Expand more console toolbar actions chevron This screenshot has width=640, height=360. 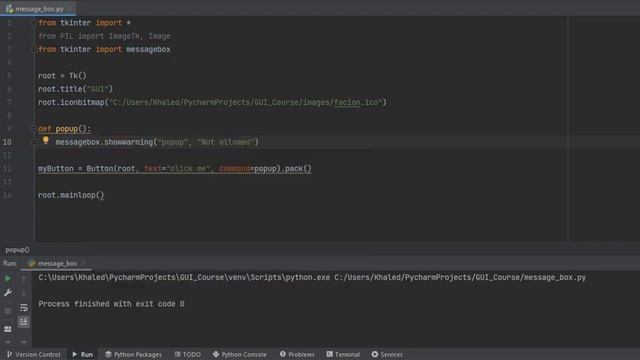(x=24, y=342)
